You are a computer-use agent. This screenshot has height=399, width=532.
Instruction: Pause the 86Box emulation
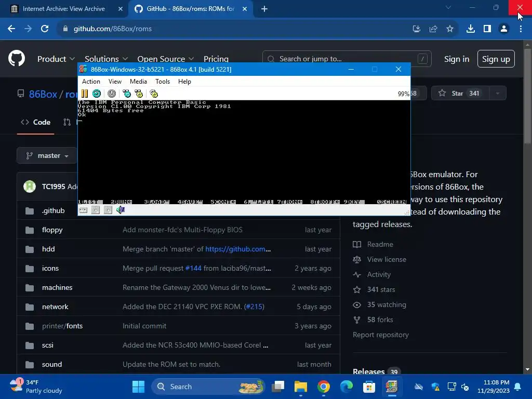point(85,94)
